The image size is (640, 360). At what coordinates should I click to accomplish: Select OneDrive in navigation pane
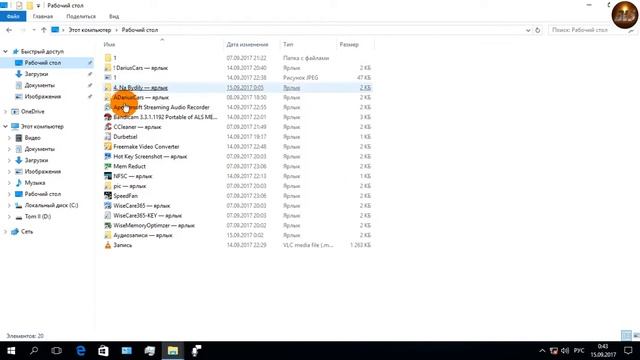(33, 111)
